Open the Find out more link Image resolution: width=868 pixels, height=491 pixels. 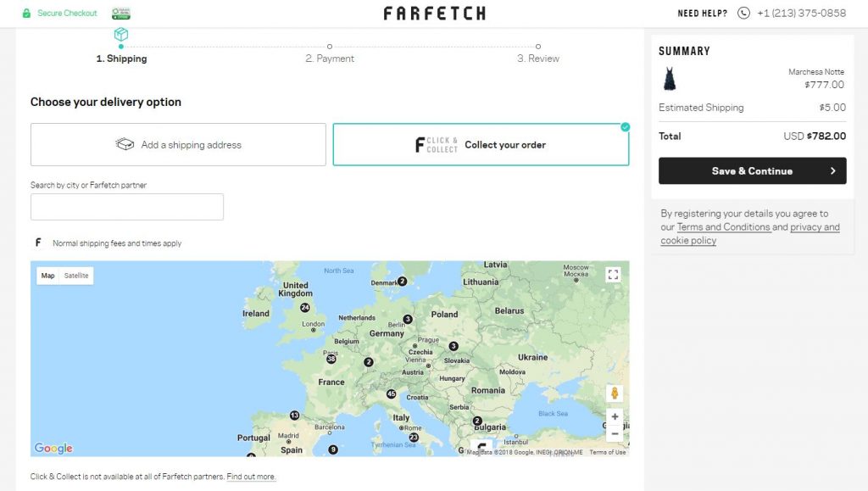tap(251, 476)
